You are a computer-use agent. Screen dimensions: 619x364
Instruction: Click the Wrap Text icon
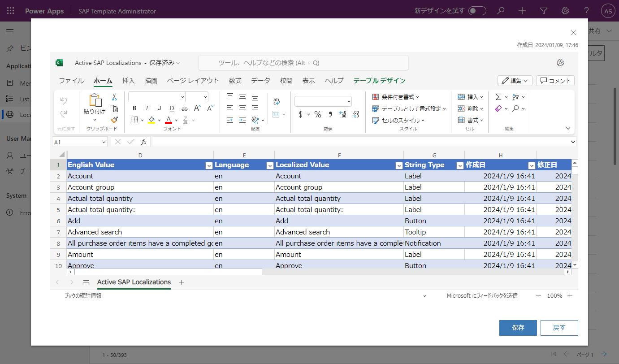[277, 101]
